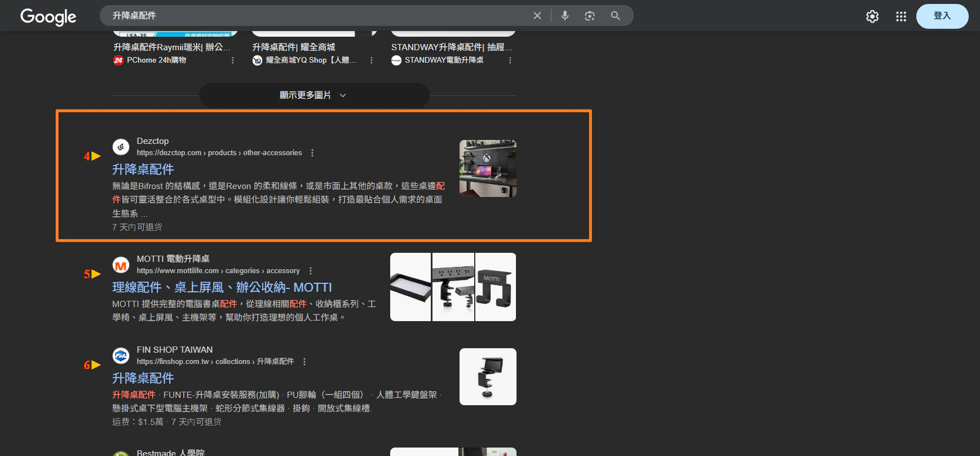The image size is (980, 456).
Task: Click the MOTTI 電動升降桌 site name
Action: pyautogui.click(x=173, y=259)
